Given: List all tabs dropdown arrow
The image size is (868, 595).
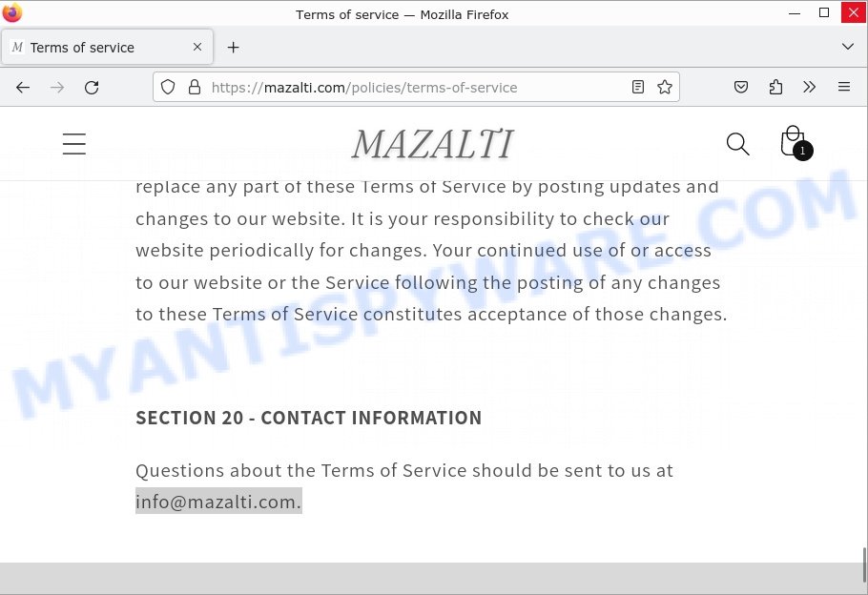Looking at the screenshot, I should pos(848,47).
